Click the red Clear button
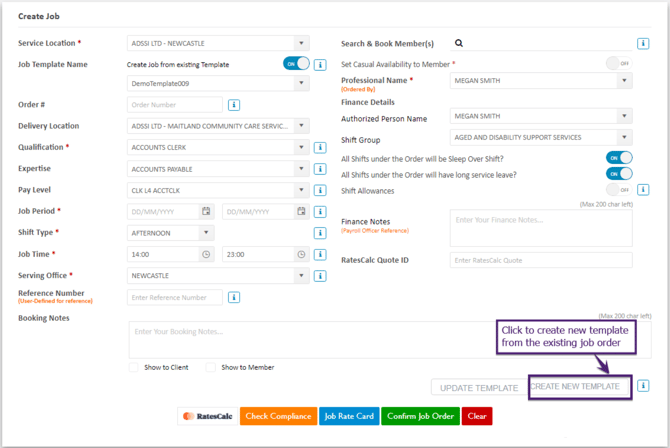 point(477,416)
